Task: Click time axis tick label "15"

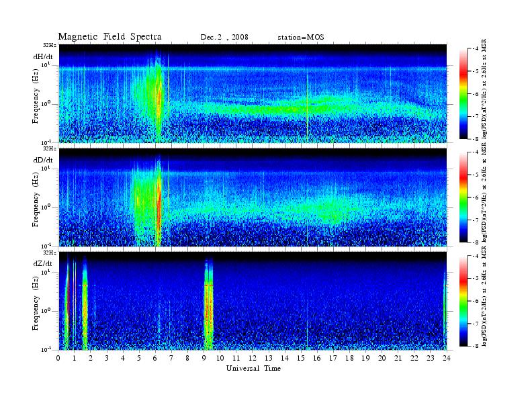Action: point(301,358)
